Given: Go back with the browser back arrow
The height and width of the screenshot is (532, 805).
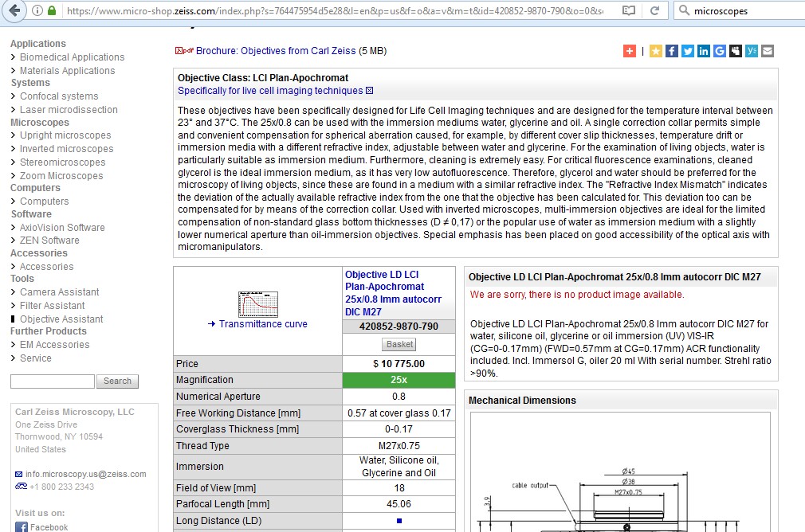Looking at the screenshot, I should (14, 10).
